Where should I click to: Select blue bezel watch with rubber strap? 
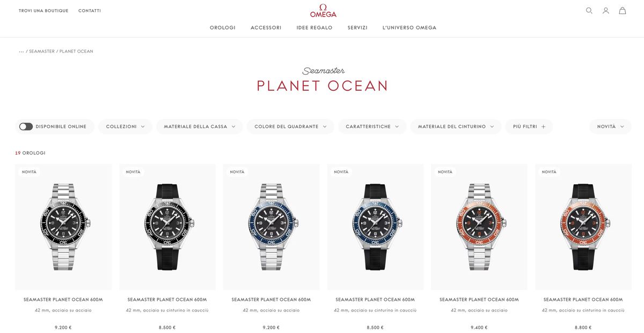coord(375,227)
